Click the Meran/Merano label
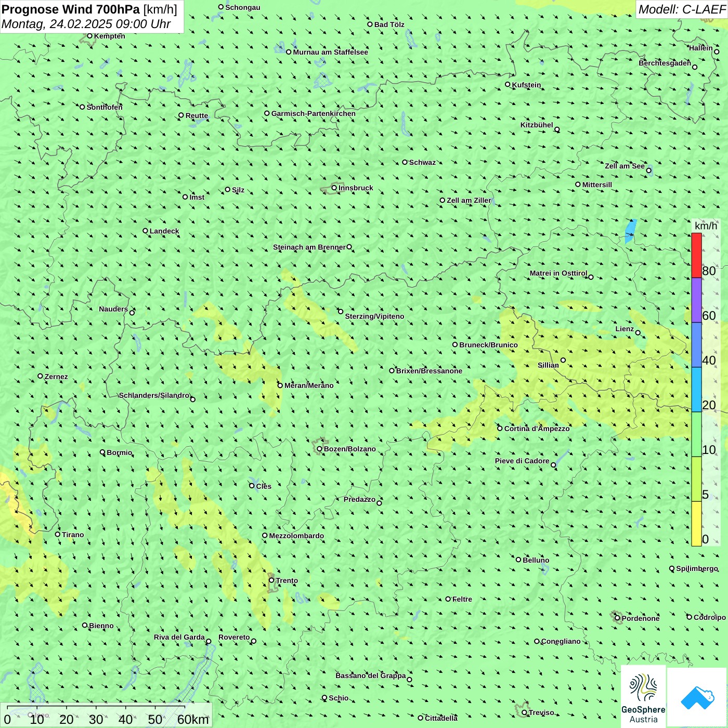Image resolution: width=728 pixels, height=728 pixels. [x=309, y=385]
